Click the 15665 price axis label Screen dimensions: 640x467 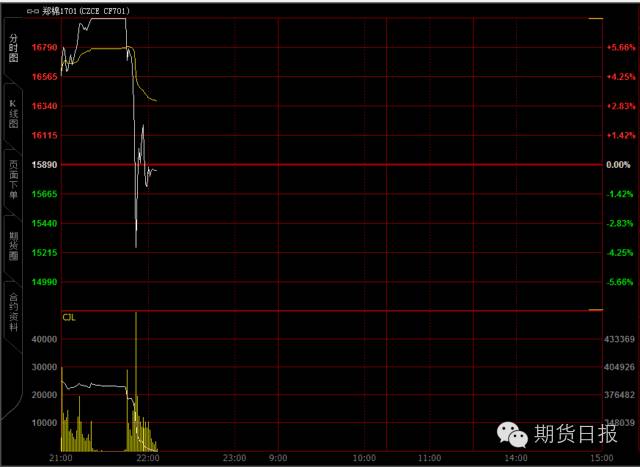tap(44, 194)
